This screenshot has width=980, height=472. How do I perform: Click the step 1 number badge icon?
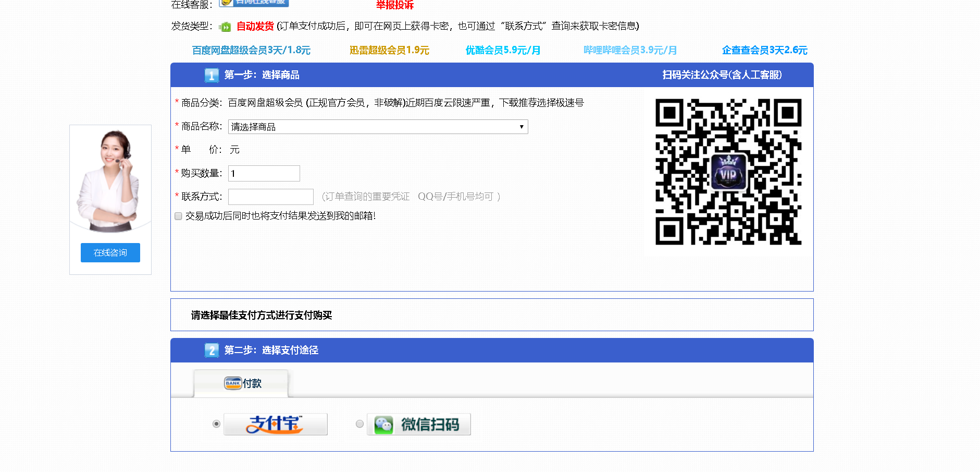click(212, 75)
